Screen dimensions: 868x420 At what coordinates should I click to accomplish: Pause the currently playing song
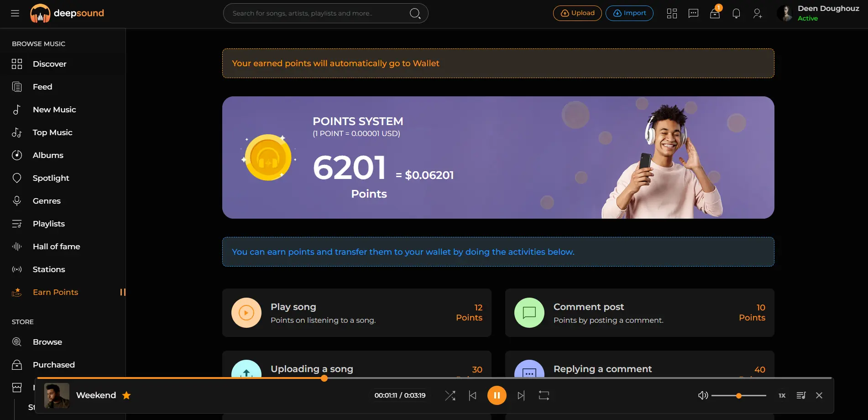[497, 395]
